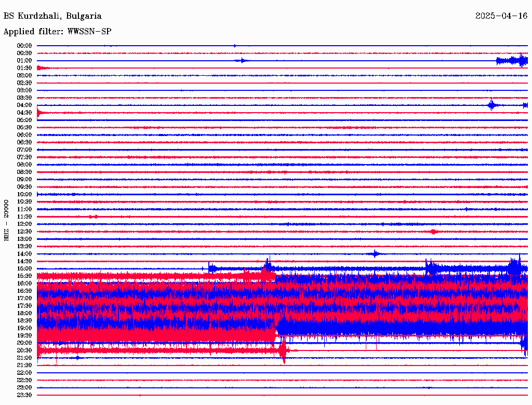Click the 00:00 time label

click(24, 46)
